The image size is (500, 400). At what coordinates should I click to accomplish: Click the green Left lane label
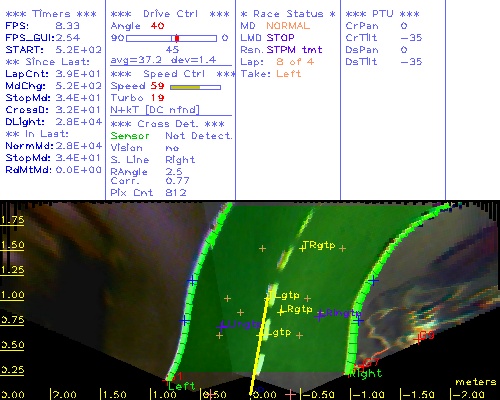pyautogui.click(x=181, y=386)
